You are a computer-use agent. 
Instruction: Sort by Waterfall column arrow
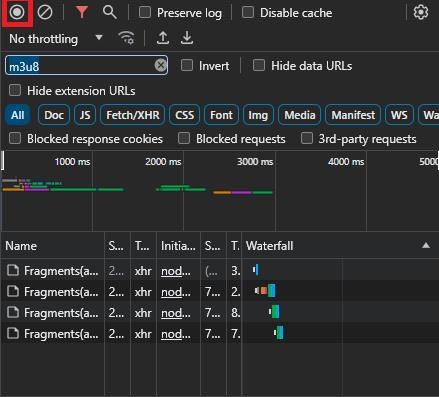click(x=426, y=246)
